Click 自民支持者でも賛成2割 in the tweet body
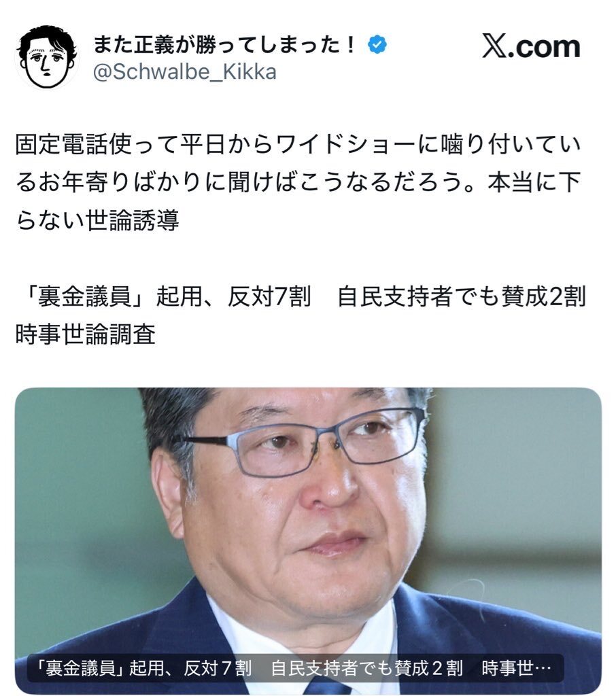Image resolution: width=616 pixels, height=696 pixels. [x=462, y=296]
